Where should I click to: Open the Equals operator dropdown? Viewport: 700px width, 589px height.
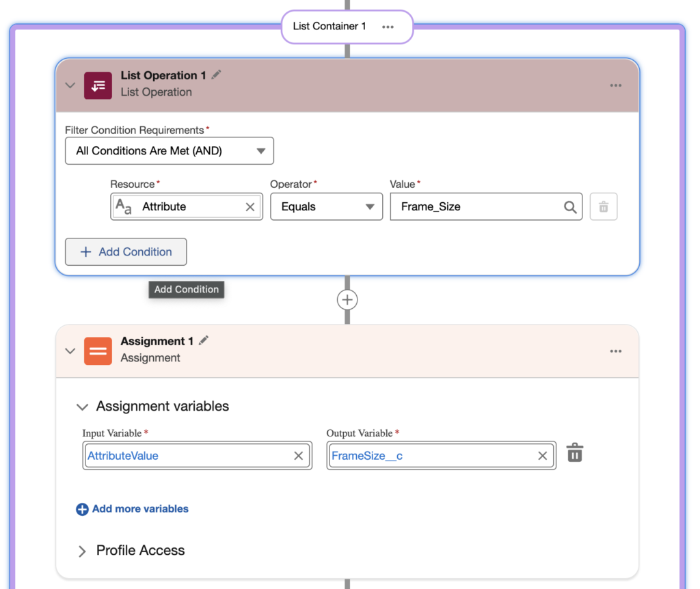point(326,206)
